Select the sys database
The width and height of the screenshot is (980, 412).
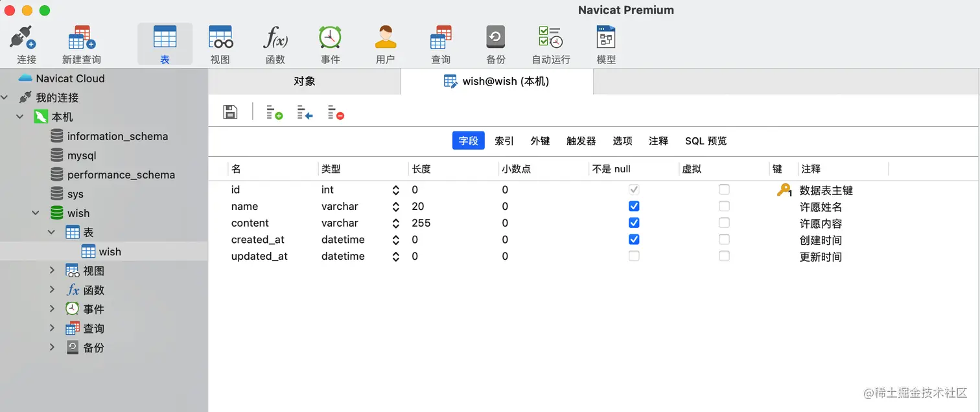pos(67,194)
